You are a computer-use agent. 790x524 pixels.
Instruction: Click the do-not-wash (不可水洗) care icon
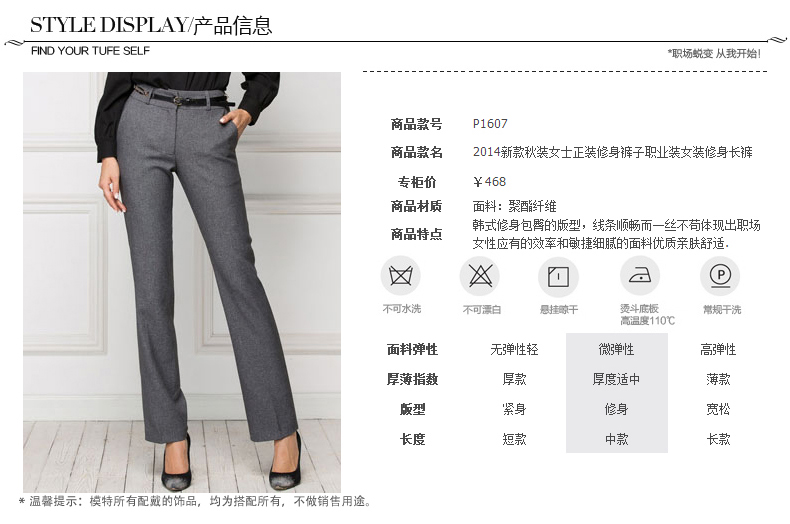[x=401, y=276]
